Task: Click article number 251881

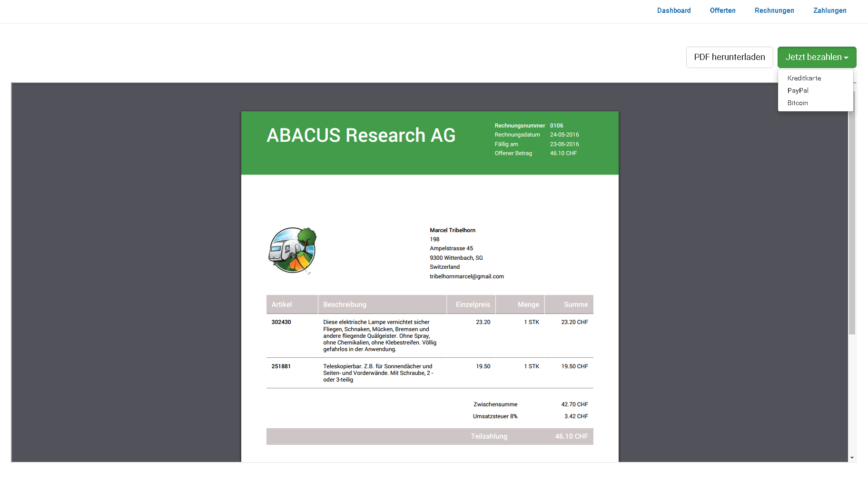Action: (x=281, y=366)
